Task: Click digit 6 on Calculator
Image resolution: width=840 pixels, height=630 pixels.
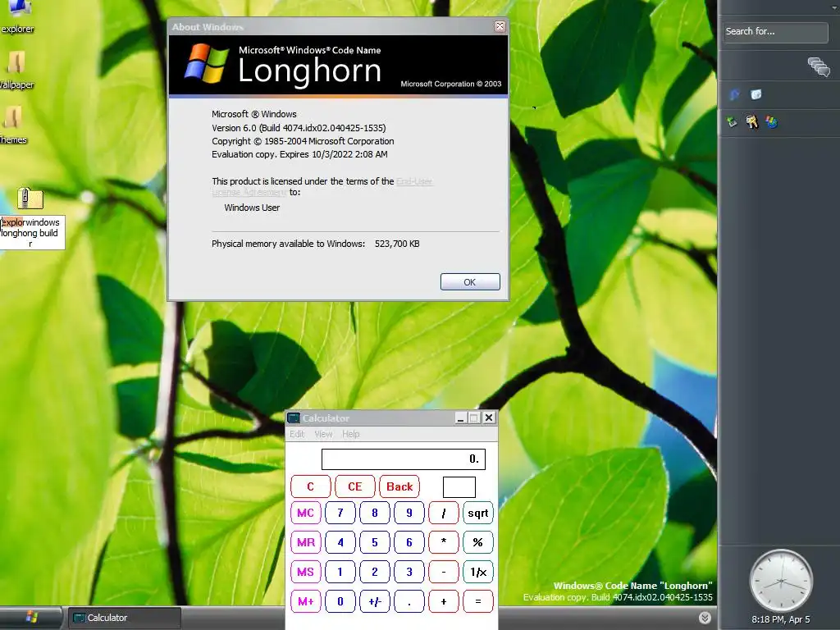Action: [x=409, y=542]
